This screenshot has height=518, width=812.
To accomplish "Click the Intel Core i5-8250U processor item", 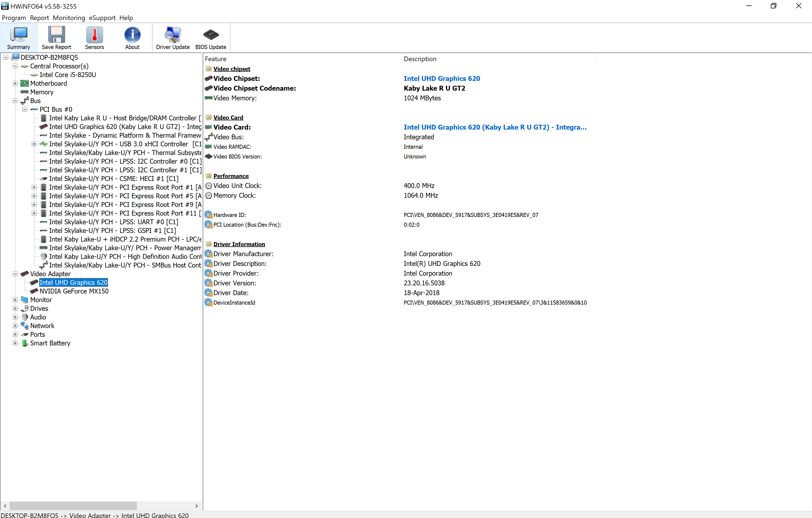I will tap(68, 74).
